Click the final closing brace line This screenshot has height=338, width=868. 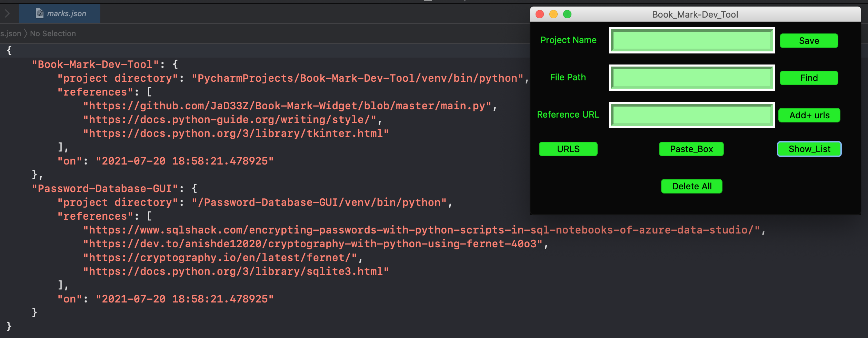coord(9,326)
